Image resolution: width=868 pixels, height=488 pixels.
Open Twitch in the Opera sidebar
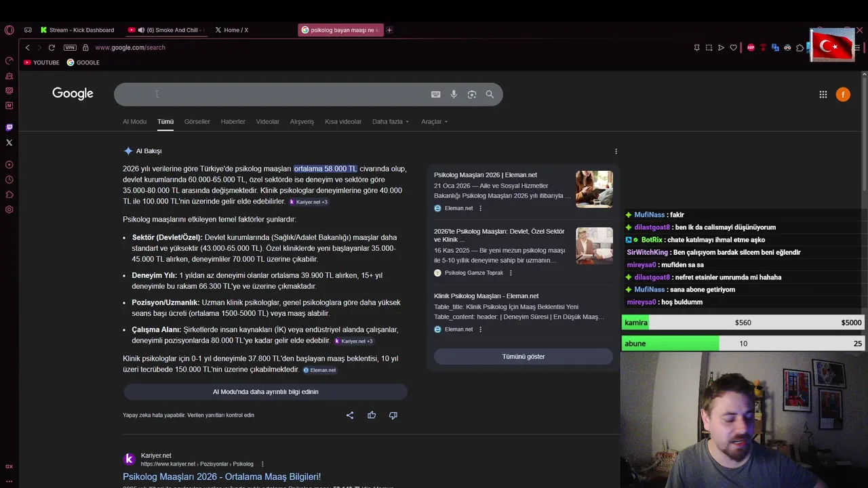[9, 127]
